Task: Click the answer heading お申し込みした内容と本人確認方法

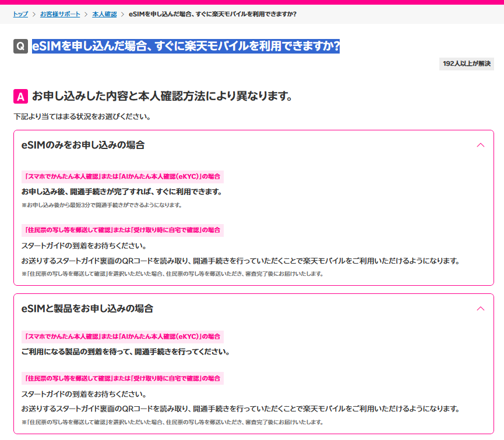Action: (x=162, y=96)
